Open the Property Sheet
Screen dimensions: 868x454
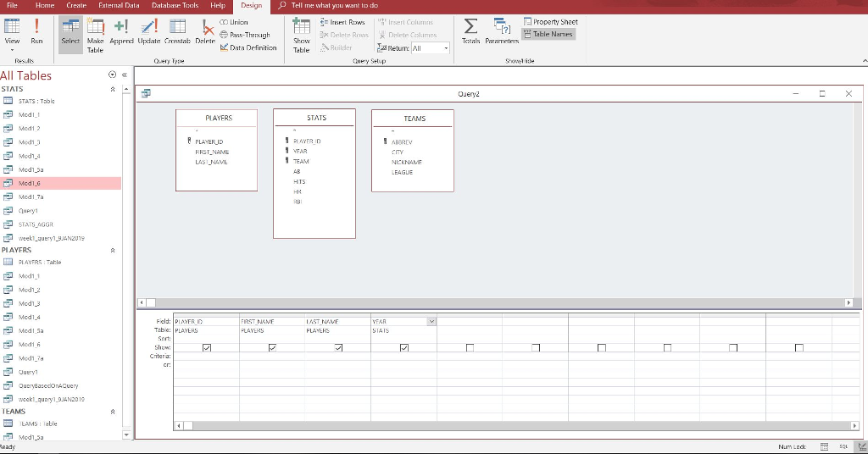550,21
